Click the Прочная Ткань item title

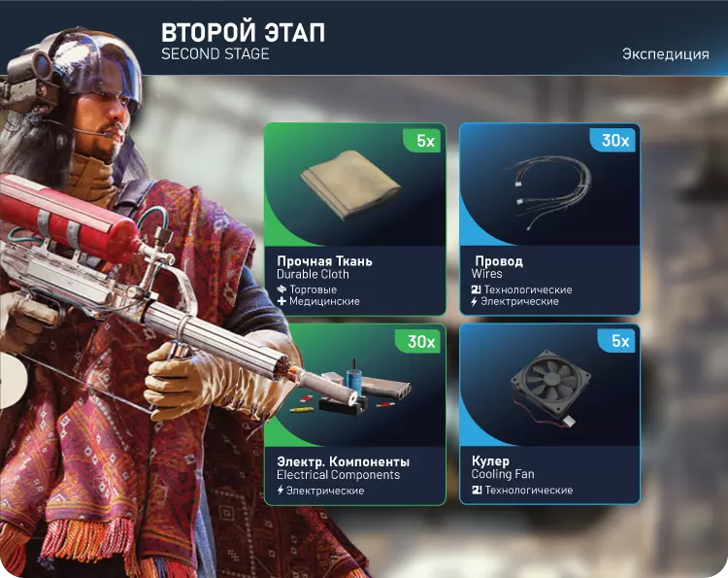(x=324, y=261)
